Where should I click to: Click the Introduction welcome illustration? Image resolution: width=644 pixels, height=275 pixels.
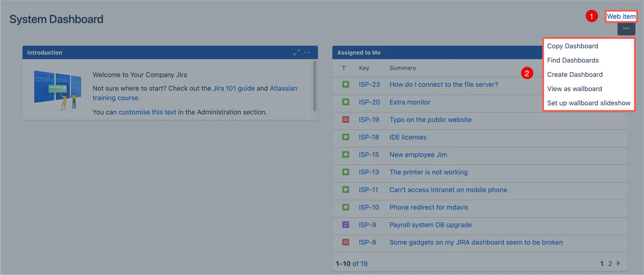coord(58,90)
